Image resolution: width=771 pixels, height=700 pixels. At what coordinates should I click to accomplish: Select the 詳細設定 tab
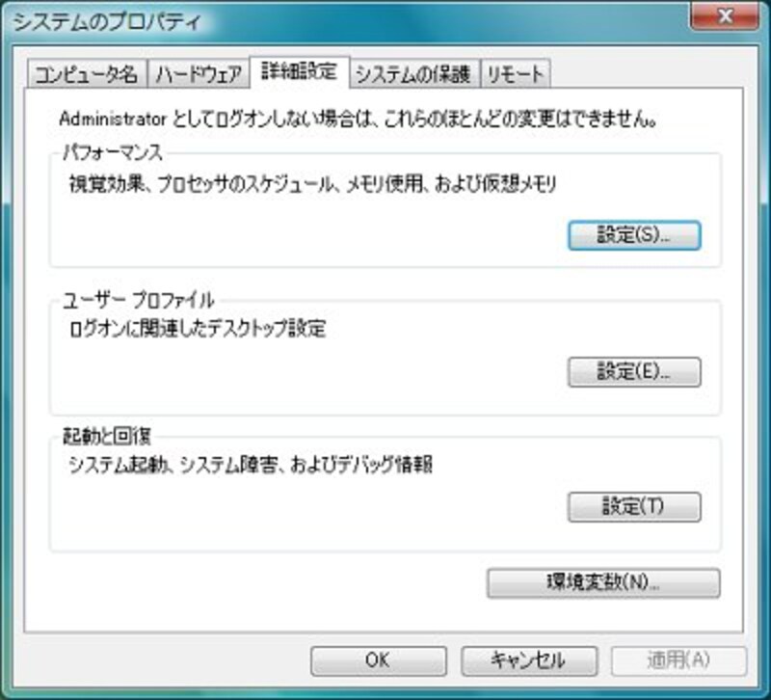point(300,71)
